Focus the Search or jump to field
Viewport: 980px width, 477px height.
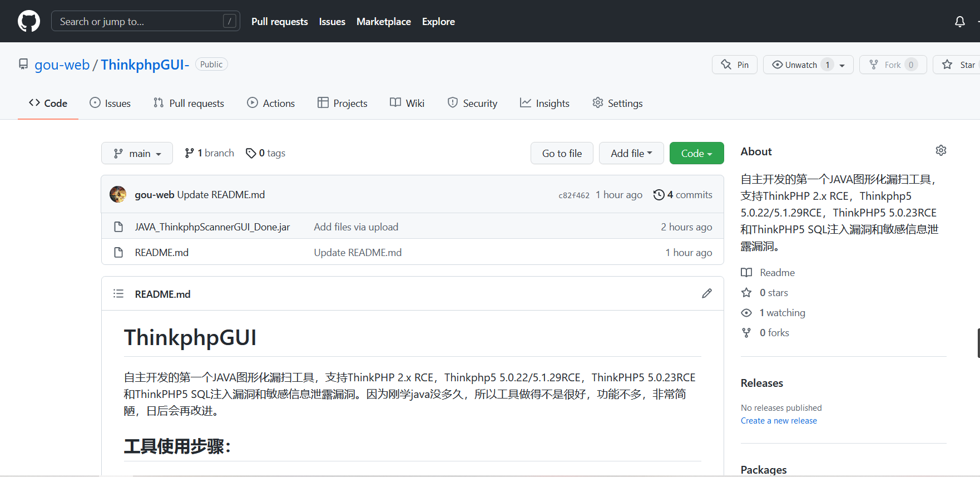pyautogui.click(x=146, y=21)
